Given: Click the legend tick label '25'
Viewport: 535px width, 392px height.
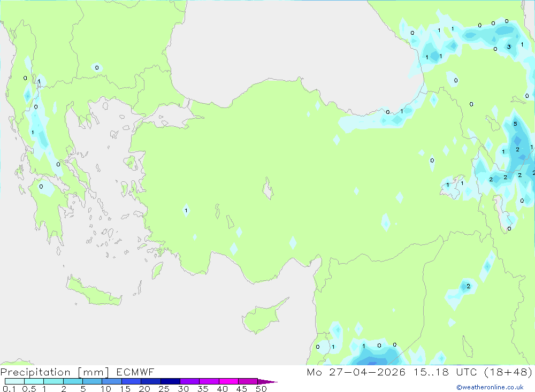Looking at the screenshot, I should (164, 389).
